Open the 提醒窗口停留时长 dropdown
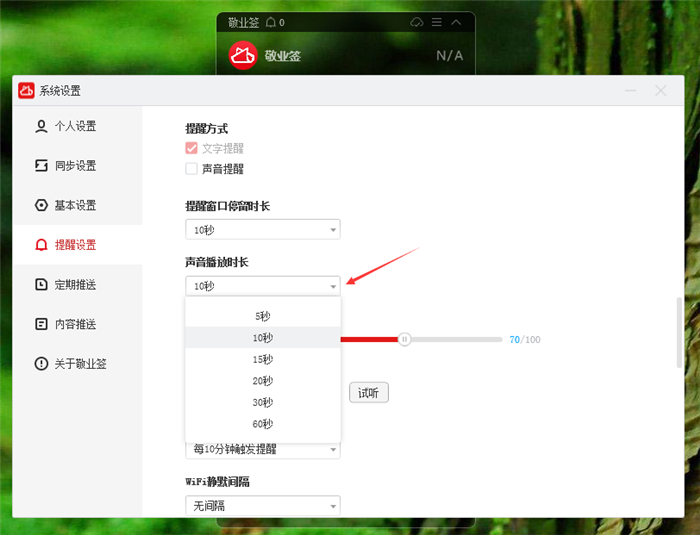 [263, 230]
